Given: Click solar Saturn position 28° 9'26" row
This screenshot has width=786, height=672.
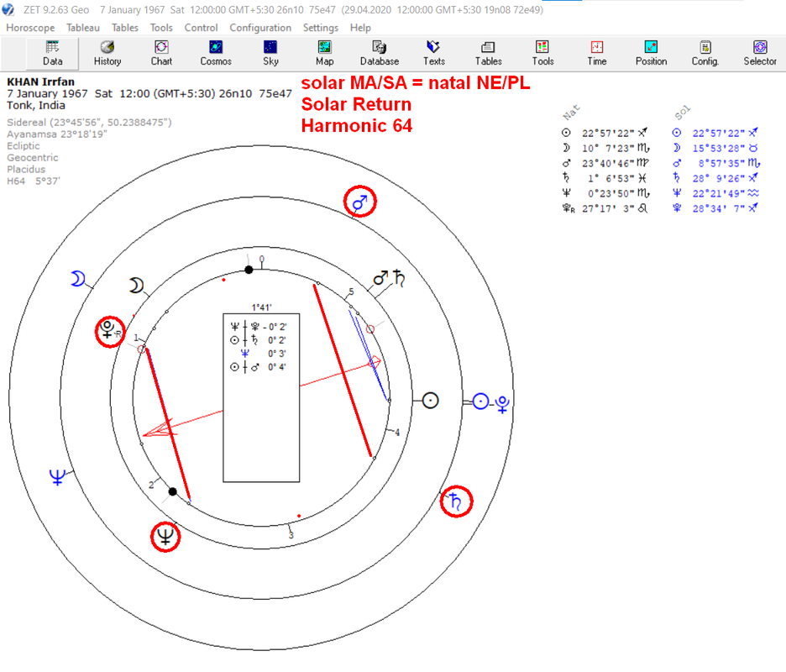Looking at the screenshot, I should (x=715, y=178).
